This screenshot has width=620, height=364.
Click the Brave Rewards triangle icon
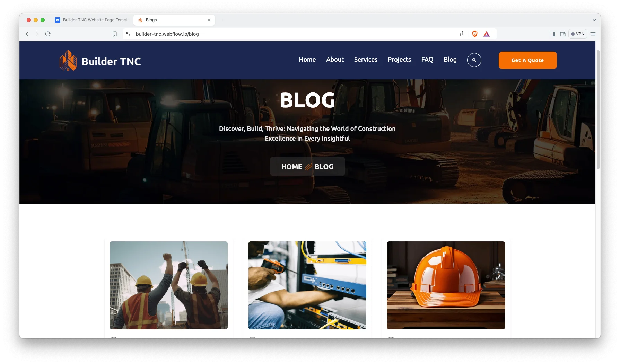tap(487, 34)
